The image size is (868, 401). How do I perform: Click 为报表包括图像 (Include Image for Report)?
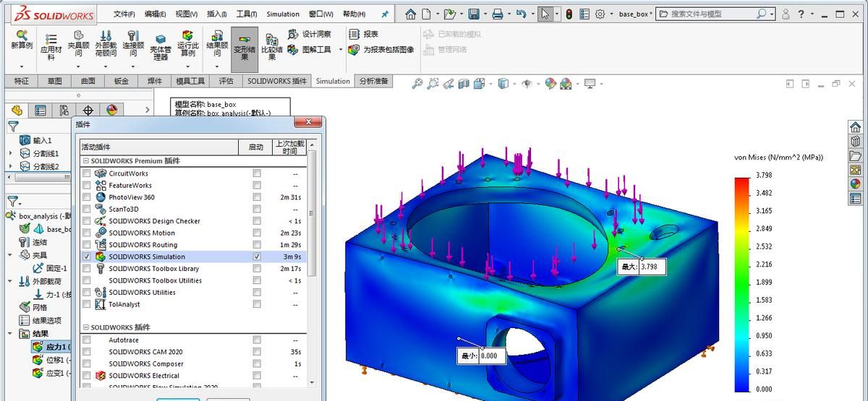[381, 50]
